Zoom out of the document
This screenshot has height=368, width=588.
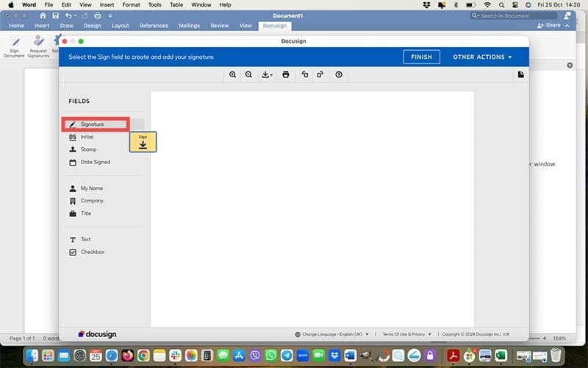point(248,74)
